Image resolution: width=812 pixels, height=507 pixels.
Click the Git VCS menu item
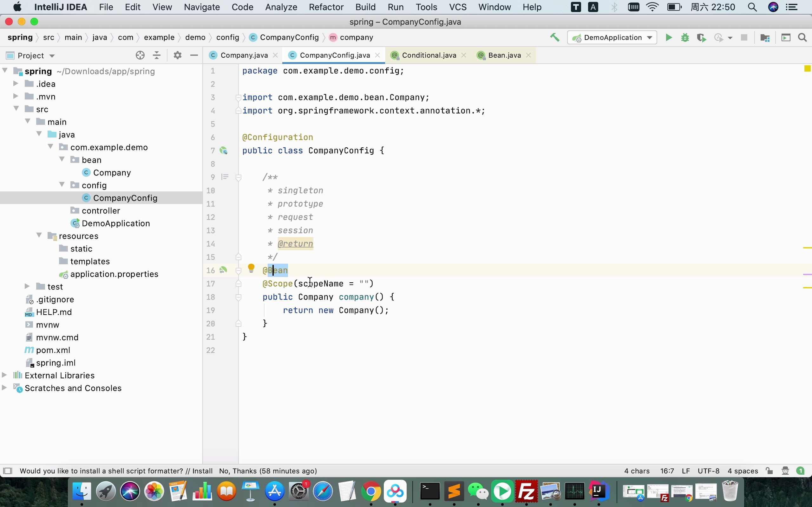pos(458,7)
